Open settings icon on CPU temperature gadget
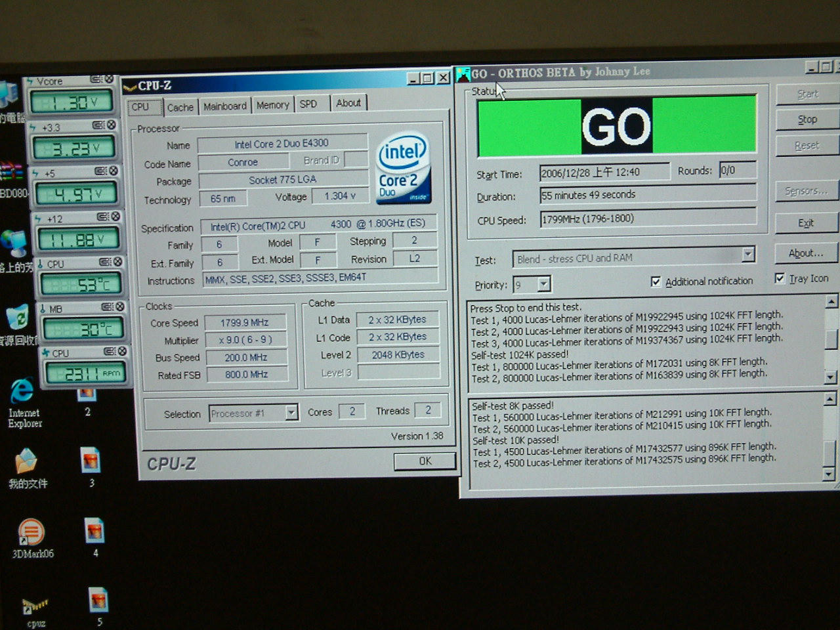Image resolution: width=840 pixels, height=630 pixels. [105, 262]
